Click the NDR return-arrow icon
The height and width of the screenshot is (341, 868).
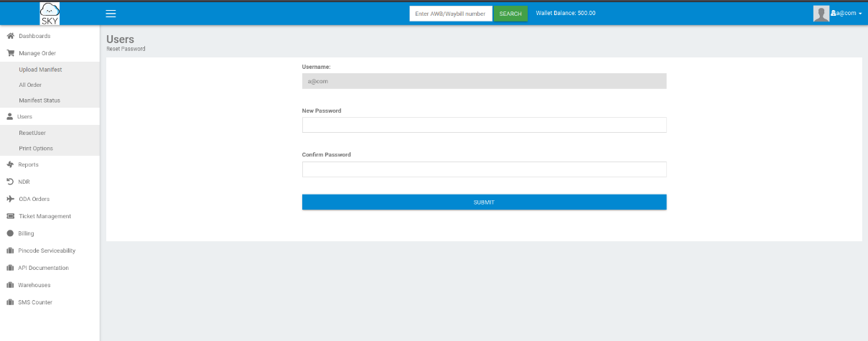10,182
